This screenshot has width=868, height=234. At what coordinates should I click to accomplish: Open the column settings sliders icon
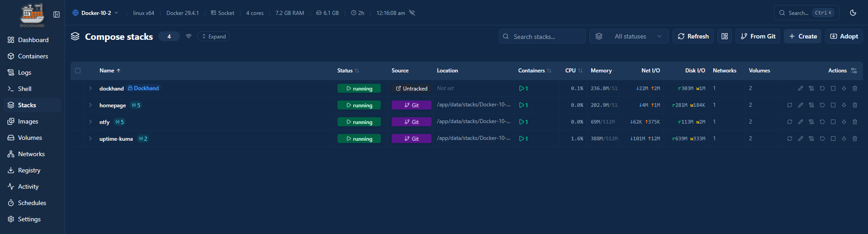(x=854, y=71)
